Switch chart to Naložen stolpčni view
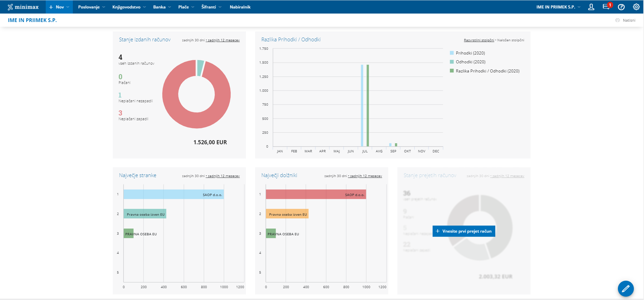Screen dimensions: 644x300 [511, 40]
